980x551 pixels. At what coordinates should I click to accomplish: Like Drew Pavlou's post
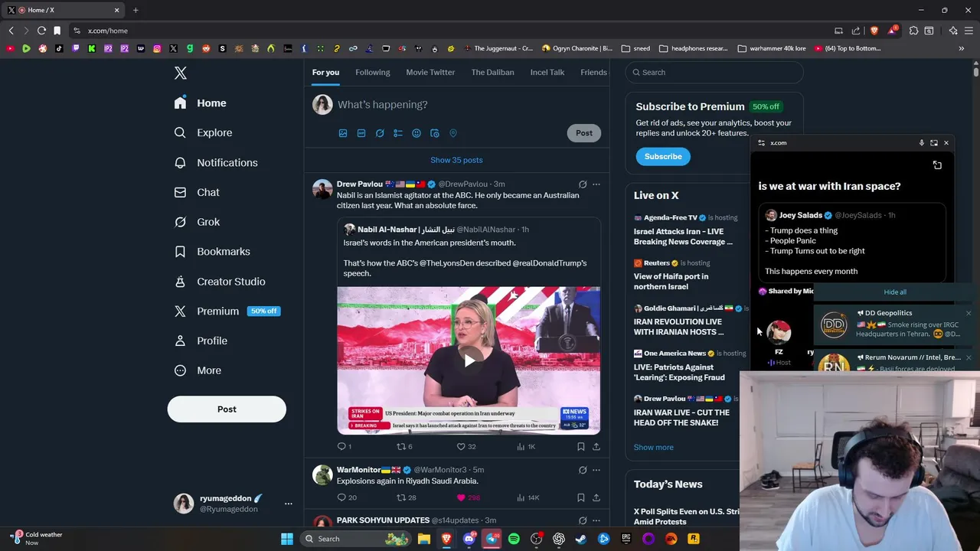466,446
